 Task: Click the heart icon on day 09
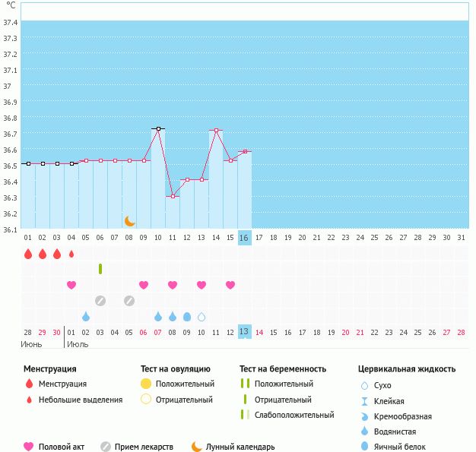[144, 285]
